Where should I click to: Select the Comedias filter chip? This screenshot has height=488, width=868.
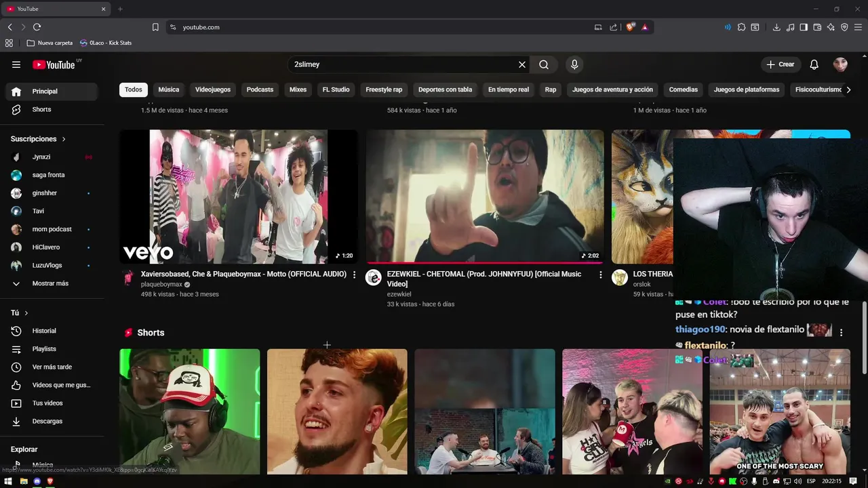tap(684, 89)
